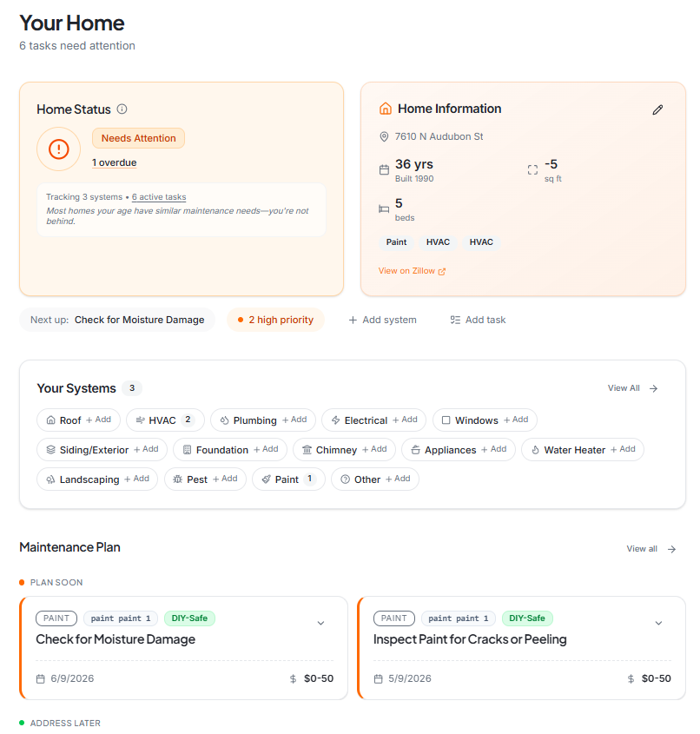Viewport: 700px width, 734px height.
Task: Select the Pest chip in Your Systems
Action: [205, 478]
